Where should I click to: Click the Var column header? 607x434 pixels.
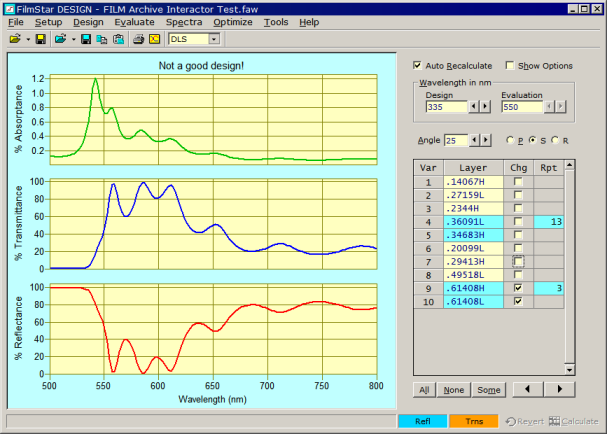[428, 168]
